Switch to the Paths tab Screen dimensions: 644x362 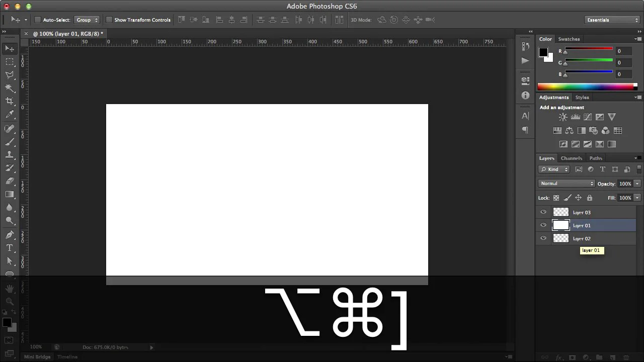[596, 158]
